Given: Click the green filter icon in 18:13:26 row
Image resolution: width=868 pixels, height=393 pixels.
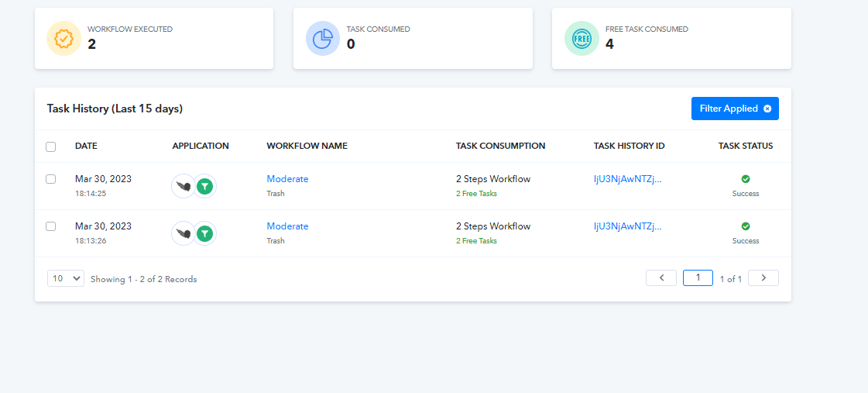Looking at the screenshot, I should point(205,234).
